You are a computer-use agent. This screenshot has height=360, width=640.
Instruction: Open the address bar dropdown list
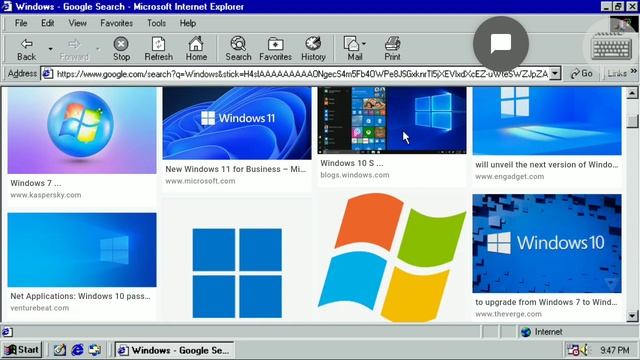(x=555, y=74)
